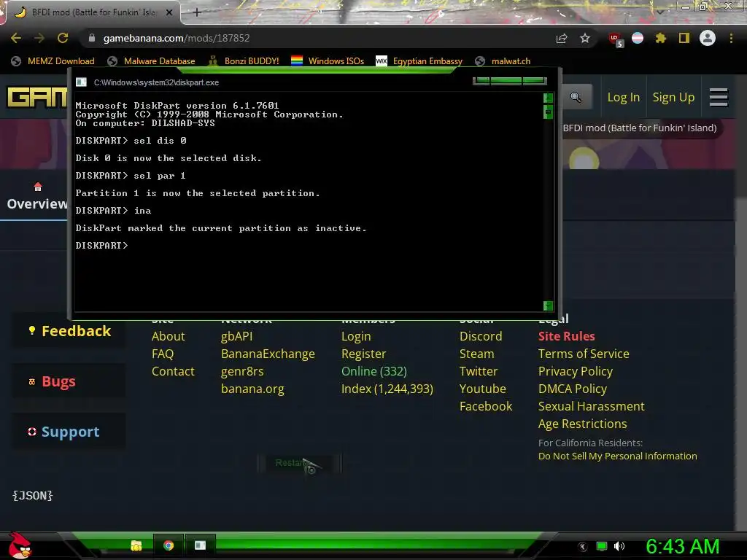Screen dimensions: 747x560
Task: Open the Egyptian Embassy bookmark
Action: pyautogui.click(x=419, y=61)
